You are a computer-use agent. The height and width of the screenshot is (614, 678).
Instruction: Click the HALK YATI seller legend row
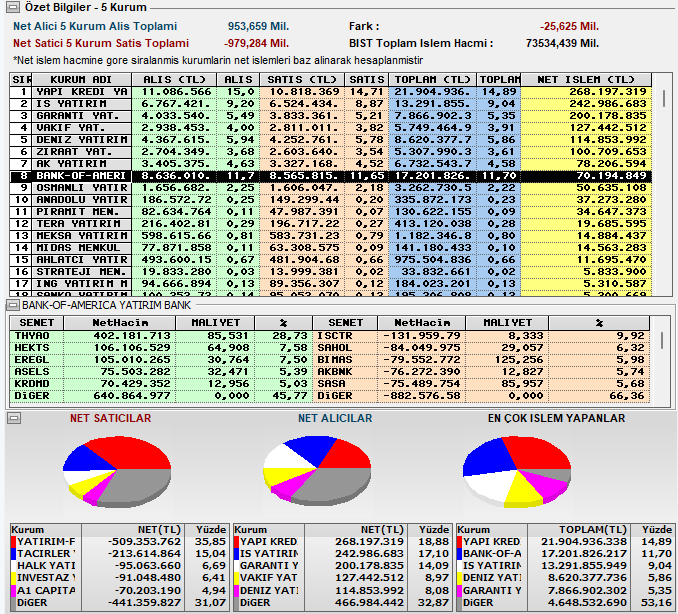pyautogui.click(x=119, y=566)
